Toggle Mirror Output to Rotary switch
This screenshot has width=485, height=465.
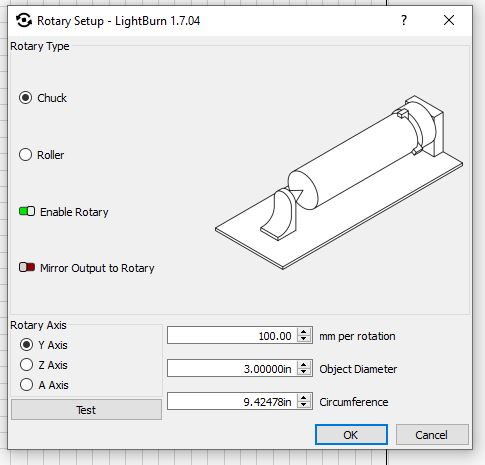click(x=27, y=267)
